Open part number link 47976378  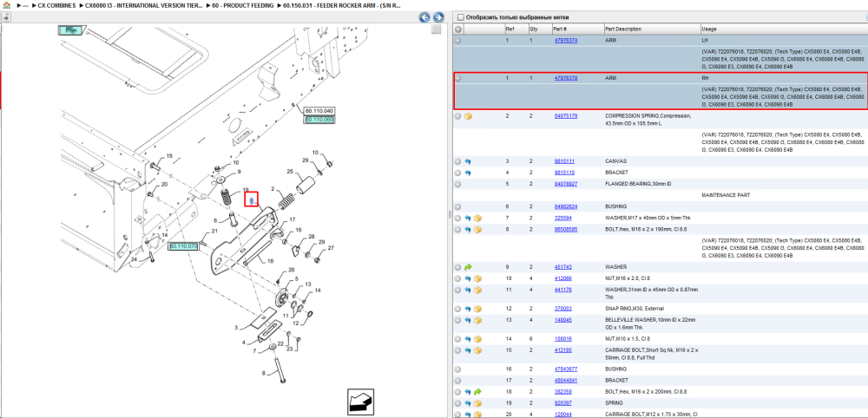point(566,79)
